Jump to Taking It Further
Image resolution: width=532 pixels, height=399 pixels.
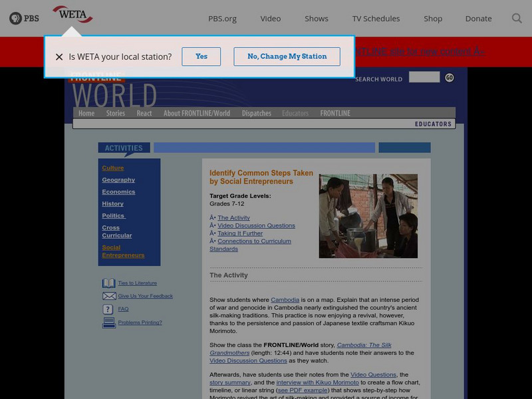[x=240, y=233]
